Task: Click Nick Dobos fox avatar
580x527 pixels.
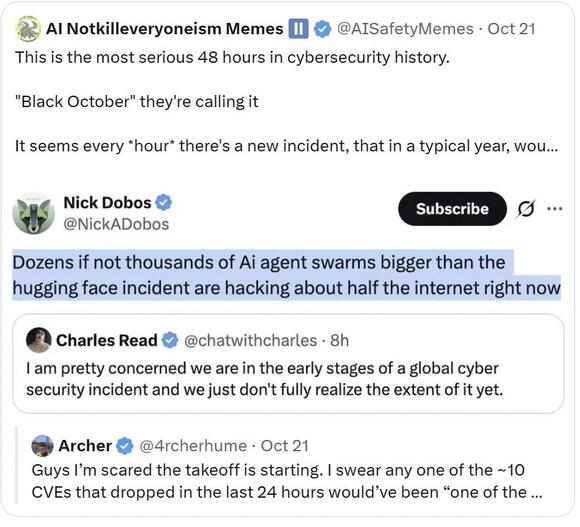Action: point(33,213)
